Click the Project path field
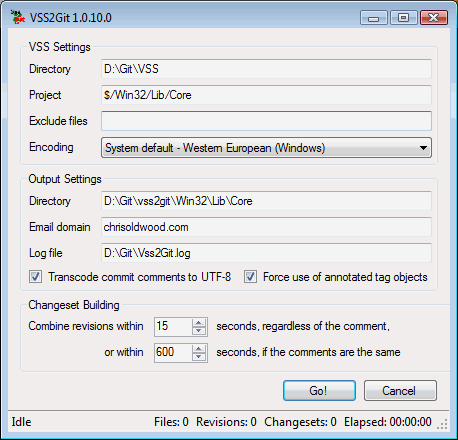This screenshot has height=440, width=458. 266,95
